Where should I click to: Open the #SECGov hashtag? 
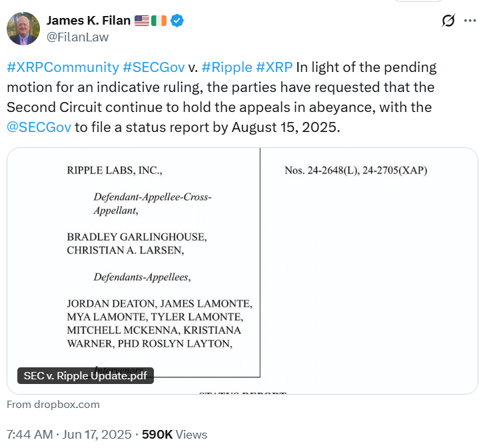point(154,67)
